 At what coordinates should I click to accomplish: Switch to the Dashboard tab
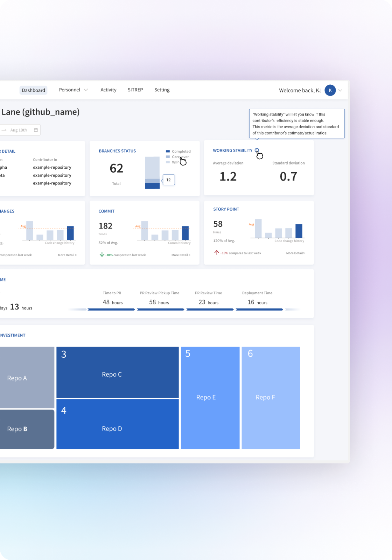[33, 90]
